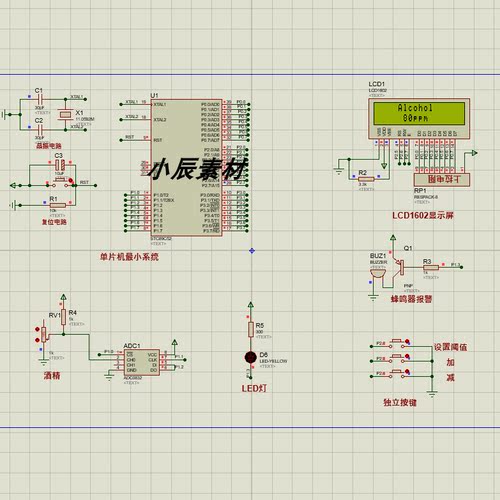Select the 复位电路 label
Image resolution: width=500 pixels, height=500 pixels.
(x=54, y=222)
